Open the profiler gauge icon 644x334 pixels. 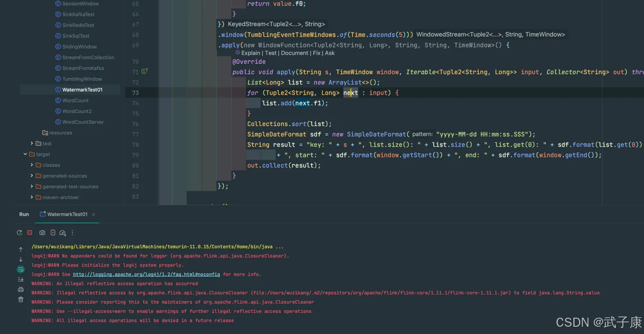[x=62, y=233]
